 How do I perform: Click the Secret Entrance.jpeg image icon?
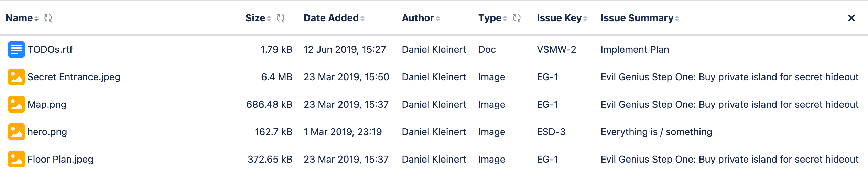coord(16,77)
